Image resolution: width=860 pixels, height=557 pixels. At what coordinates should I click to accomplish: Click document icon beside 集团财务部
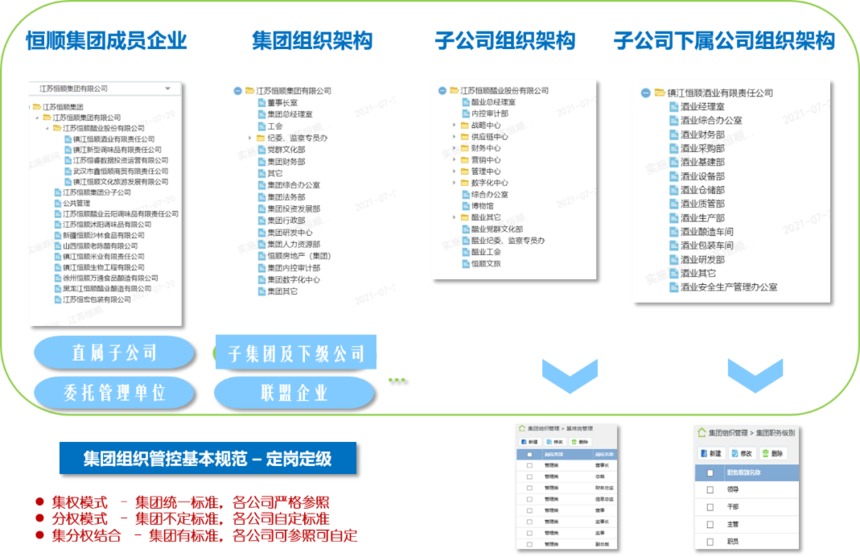coord(262,162)
